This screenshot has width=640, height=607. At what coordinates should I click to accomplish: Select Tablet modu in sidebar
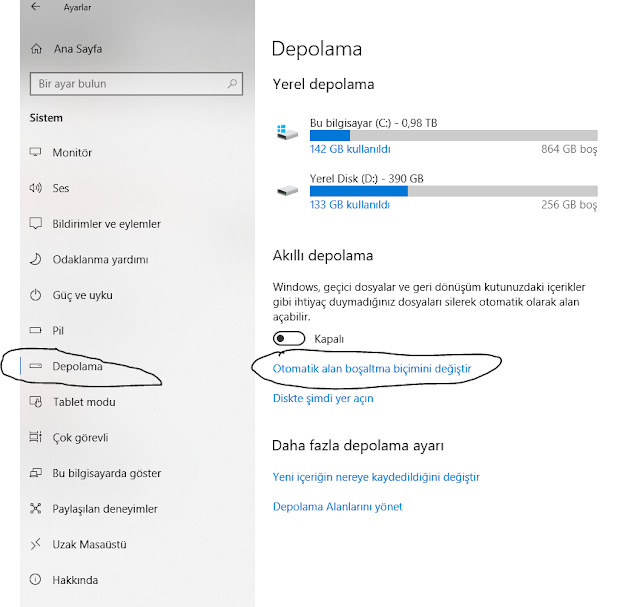point(84,402)
